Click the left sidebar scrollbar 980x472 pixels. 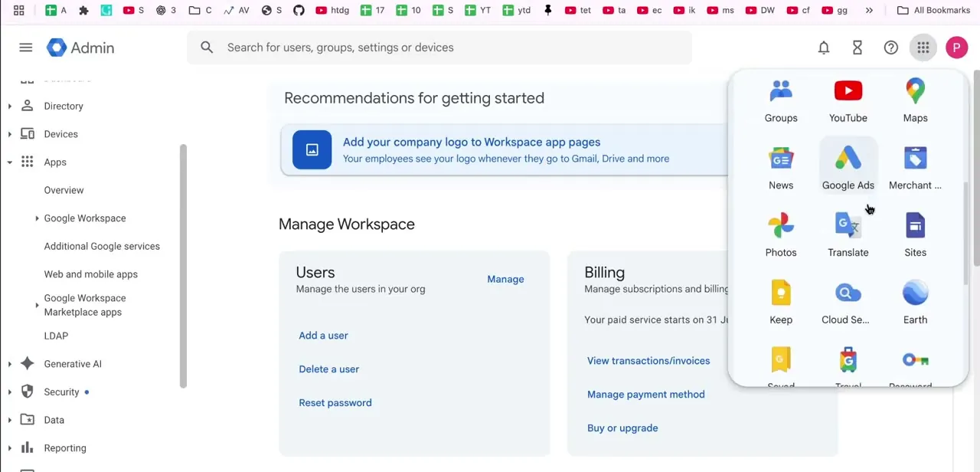pos(183,266)
